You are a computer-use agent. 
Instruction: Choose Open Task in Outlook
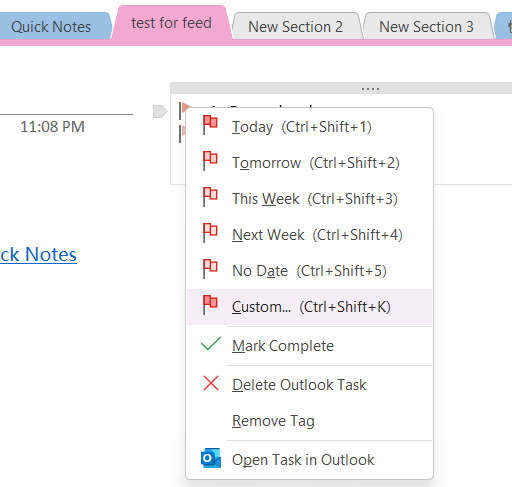tap(309, 460)
